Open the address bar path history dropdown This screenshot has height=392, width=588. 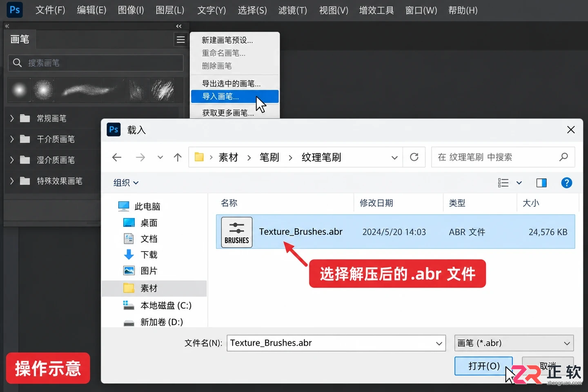pyautogui.click(x=394, y=158)
